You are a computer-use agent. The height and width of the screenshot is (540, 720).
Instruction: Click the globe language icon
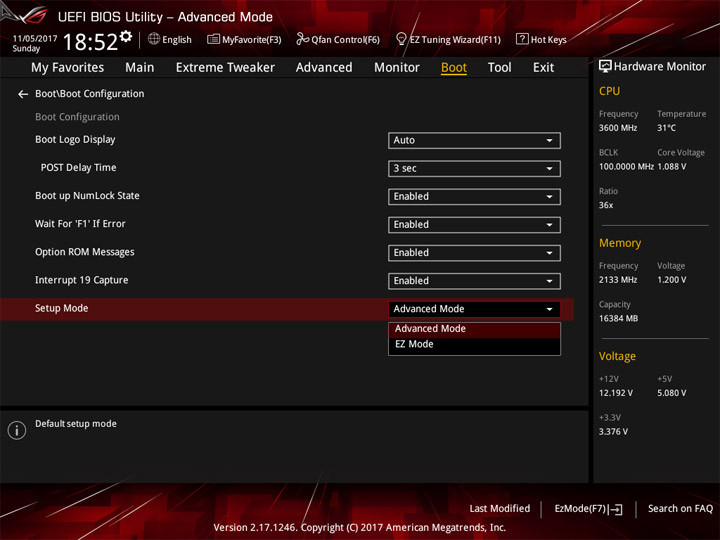pos(154,39)
